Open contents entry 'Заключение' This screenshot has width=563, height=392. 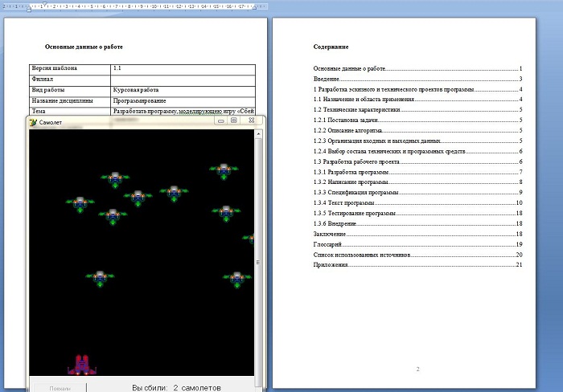pos(417,235)
